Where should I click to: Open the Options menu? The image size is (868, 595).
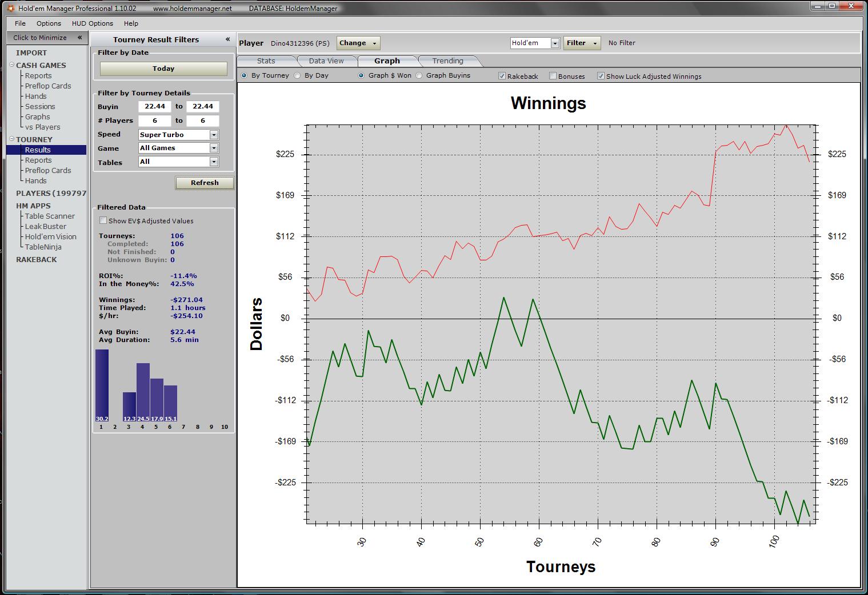(49, 23)
